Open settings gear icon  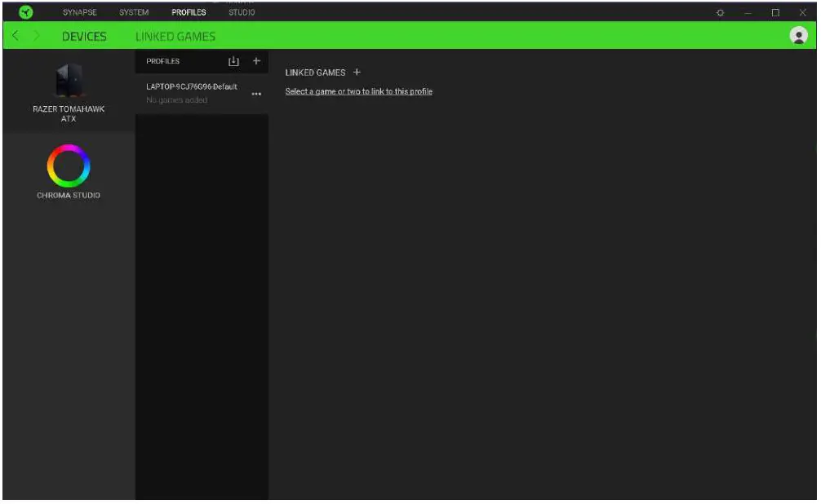coord(720,12)
